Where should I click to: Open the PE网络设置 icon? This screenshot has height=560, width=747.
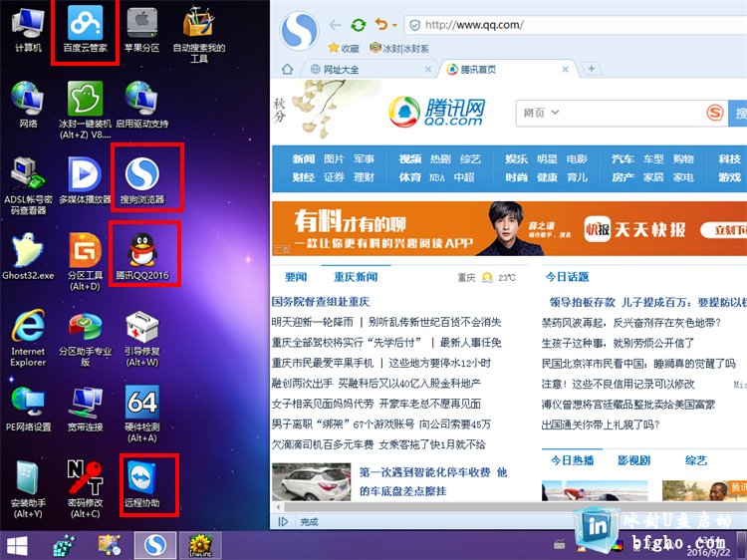click(x=28, y=409)
